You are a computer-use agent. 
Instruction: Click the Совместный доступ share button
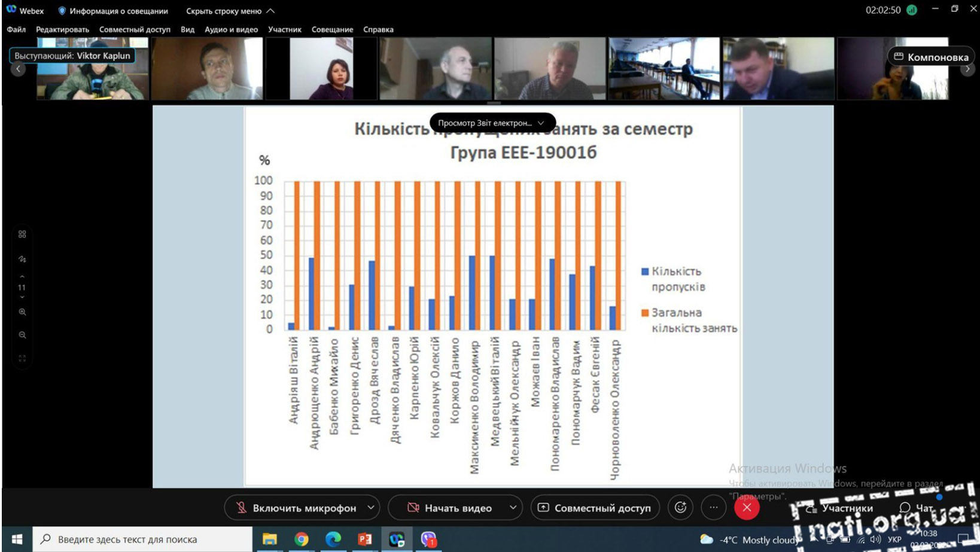595,508
